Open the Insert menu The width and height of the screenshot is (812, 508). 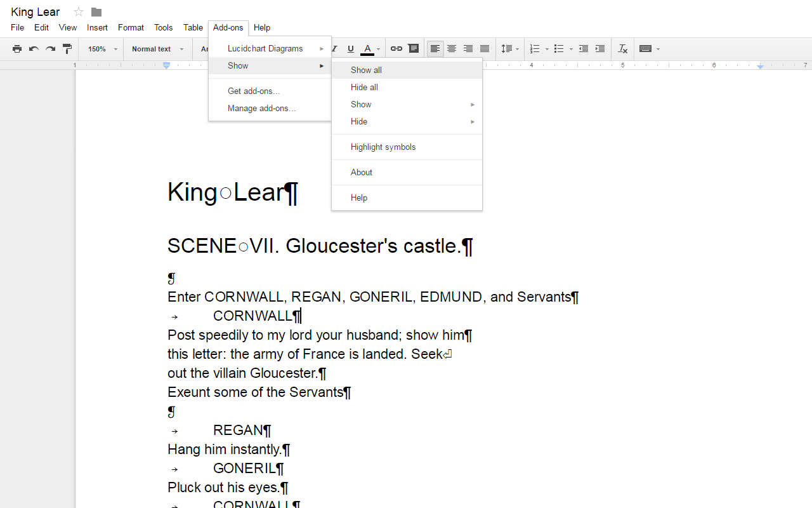(x=97, y=27)
